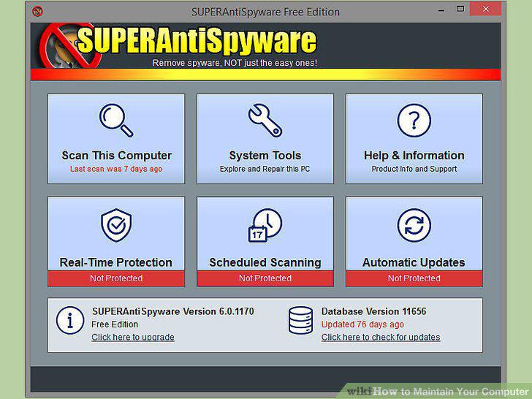Click the magnifying glass scan icon

coord(116,120)
